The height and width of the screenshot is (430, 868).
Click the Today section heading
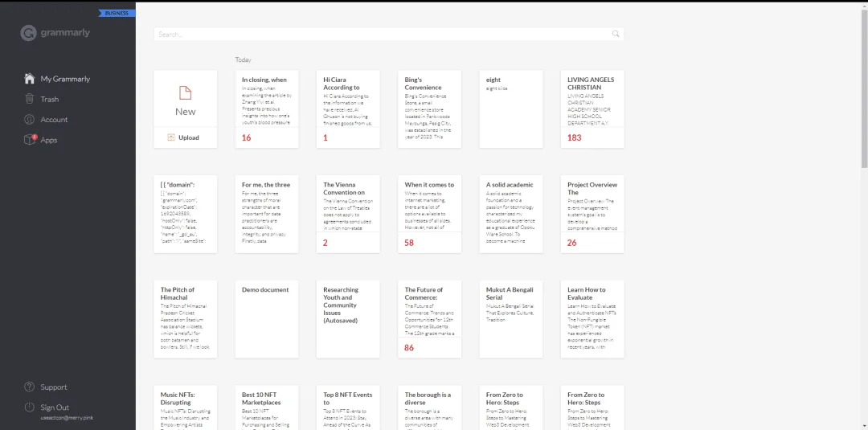[243, 59]
